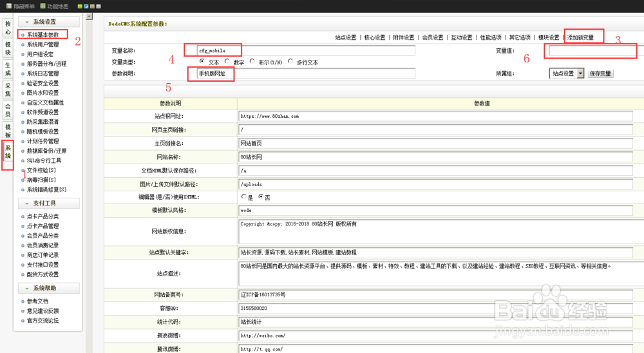Click the 网站名称 value field
Viewport: 644px width, 353px height.
tap(435, 157)
